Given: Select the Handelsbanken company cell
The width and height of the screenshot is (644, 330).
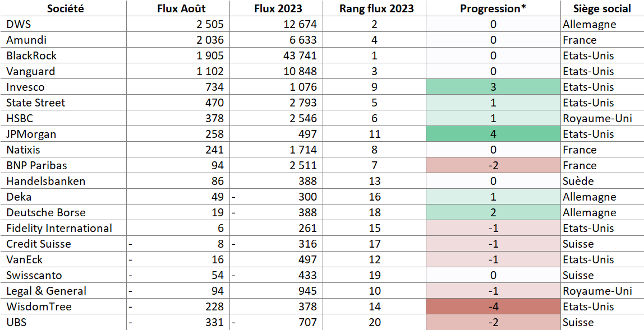Looking at the screenshot, I should [x=63, y=181].
